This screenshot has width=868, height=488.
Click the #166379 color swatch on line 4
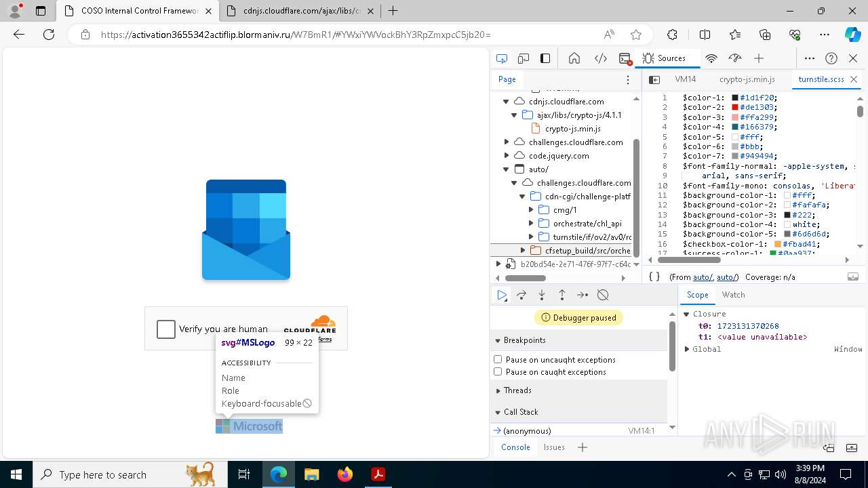point(735,127)
